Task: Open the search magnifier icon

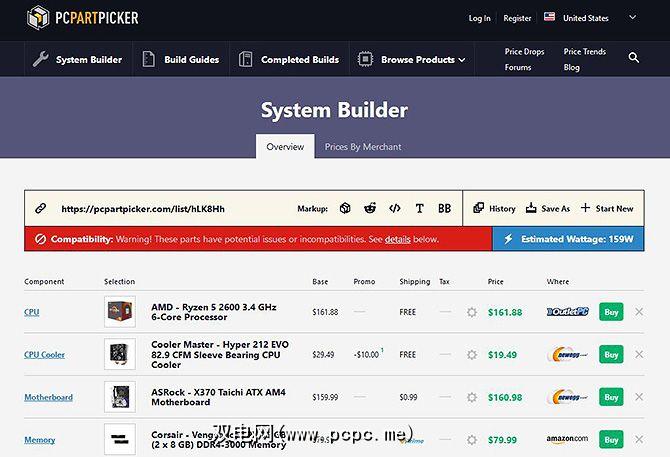Action: 634,58
